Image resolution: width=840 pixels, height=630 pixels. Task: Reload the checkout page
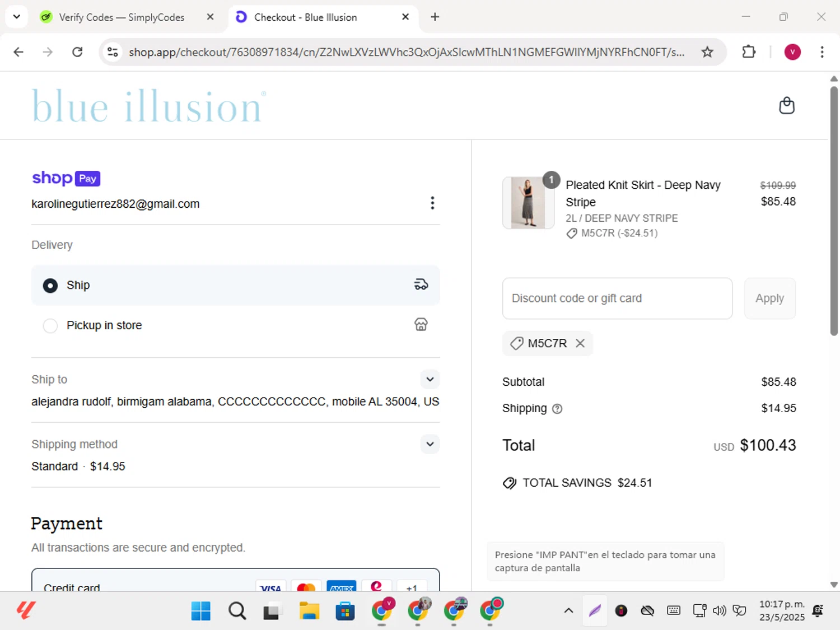click(x=77, y=52)
